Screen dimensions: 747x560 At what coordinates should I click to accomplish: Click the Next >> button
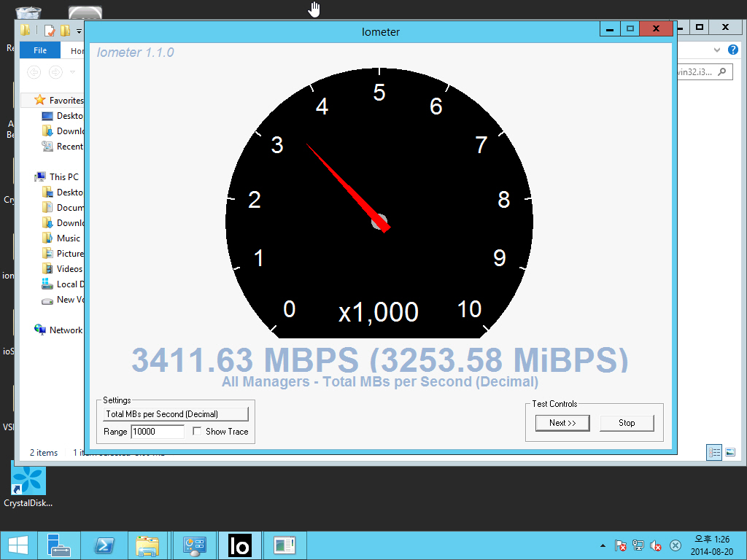tap(562, 423)
